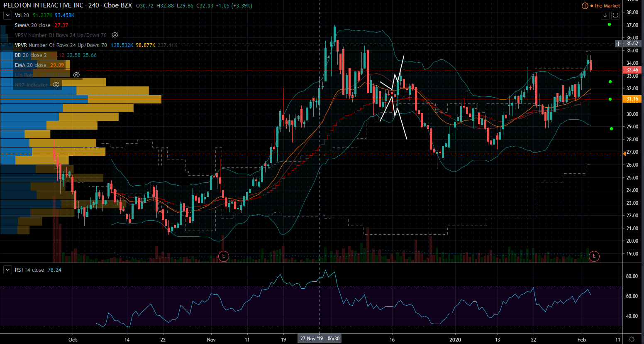Click the maximize chart pane icon
Viewport: 644px width, 344px height.
615,15
